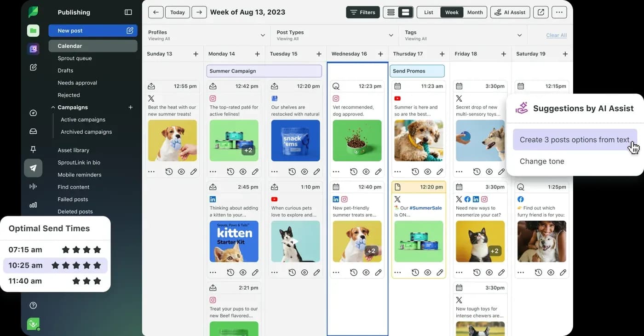This screenshot has height=336, width=644.
Task: Open ellipsis menu of Tuesday 12:20 pm post
Action: pyautogui.click(x=275, y=171)
